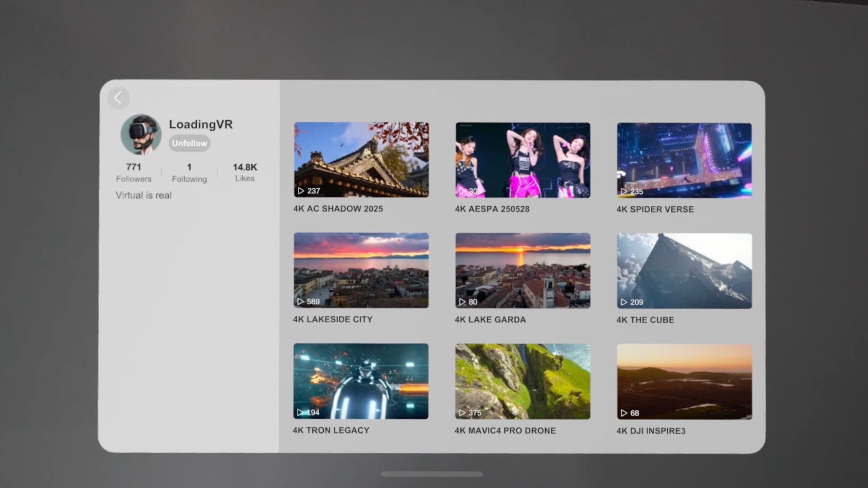
Task: Click the play icon showing 68 views
Action: point(624,413)
